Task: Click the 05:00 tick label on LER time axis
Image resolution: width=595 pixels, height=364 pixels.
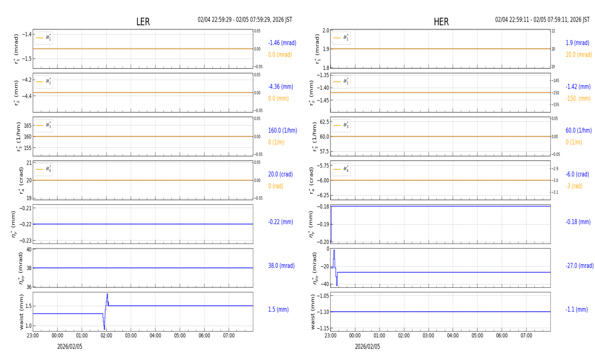Action: pos(180,336)
